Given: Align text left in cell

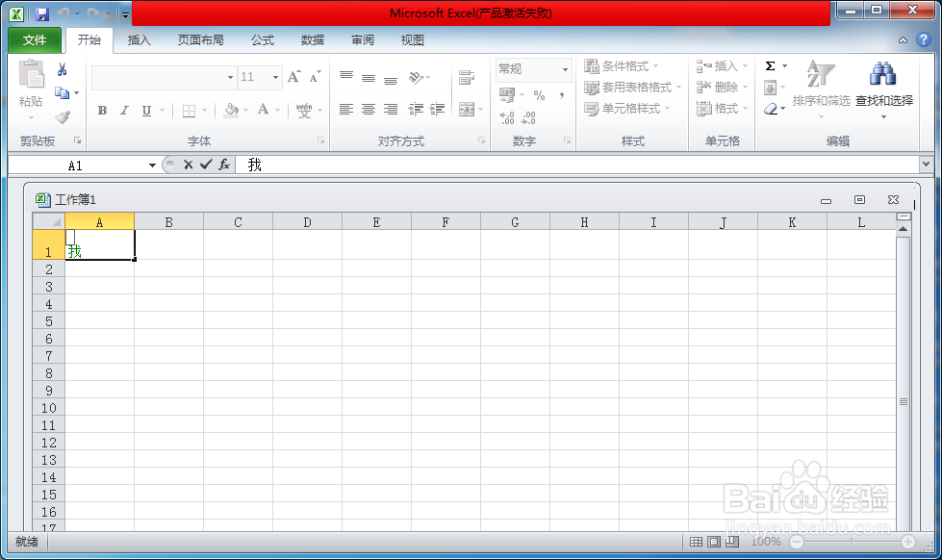Looking at the screenshot, I should point(346,110).
